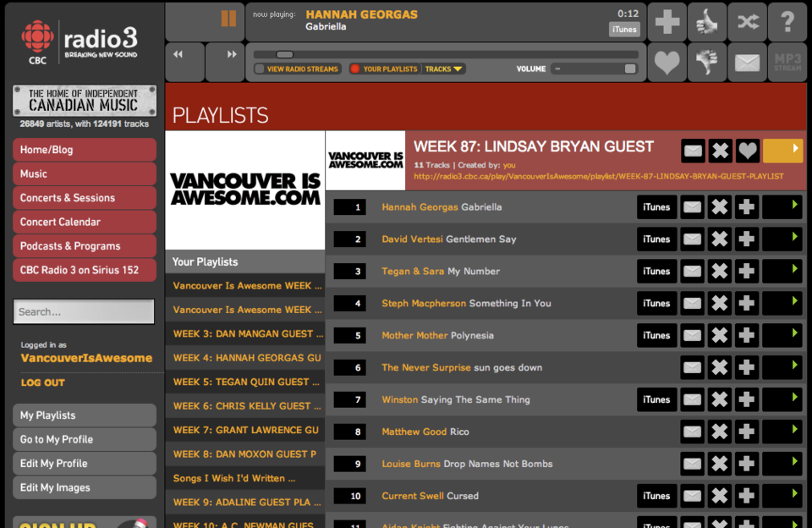Open the Tracks dropdown in the player

443,69
